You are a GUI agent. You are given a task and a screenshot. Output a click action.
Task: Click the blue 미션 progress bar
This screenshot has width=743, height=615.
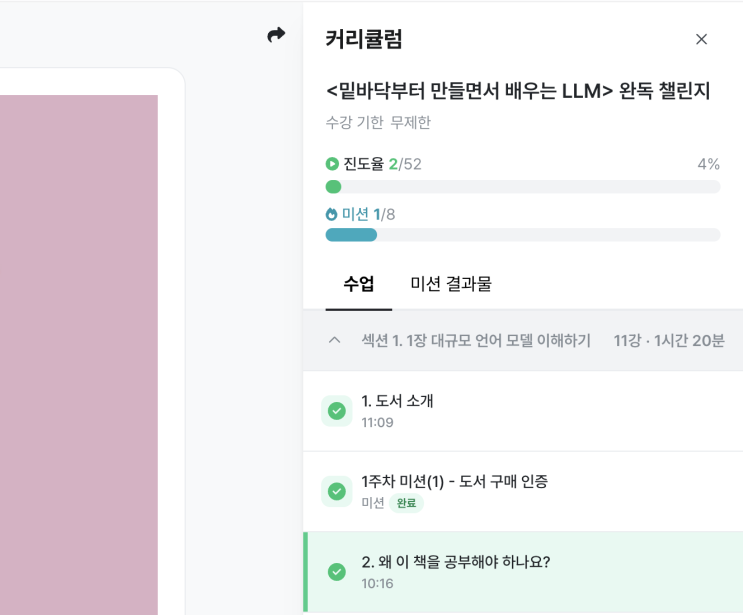point(522,235)
